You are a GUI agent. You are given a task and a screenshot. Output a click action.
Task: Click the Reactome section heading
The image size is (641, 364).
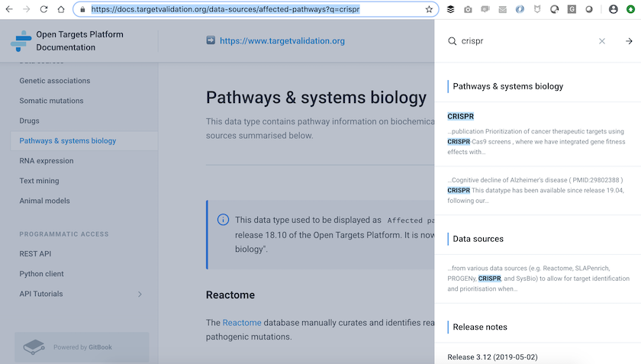pyautogui.click(x=230, y=295)
